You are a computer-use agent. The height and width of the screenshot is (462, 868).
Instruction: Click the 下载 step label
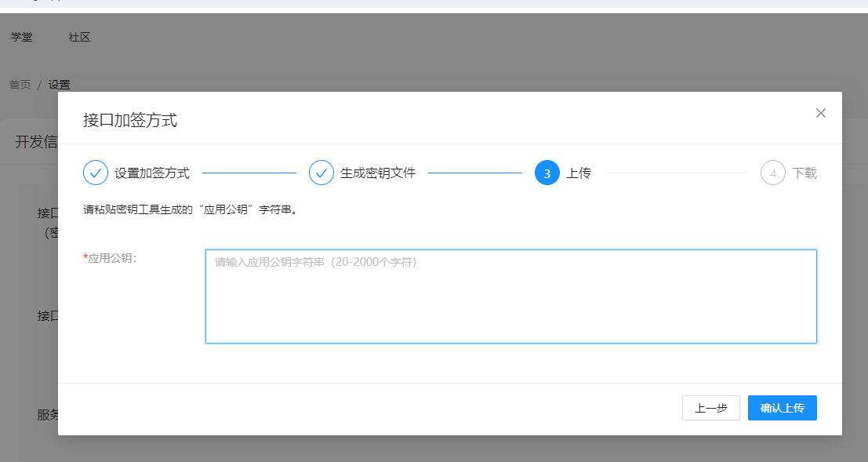[x=804, y=173]
